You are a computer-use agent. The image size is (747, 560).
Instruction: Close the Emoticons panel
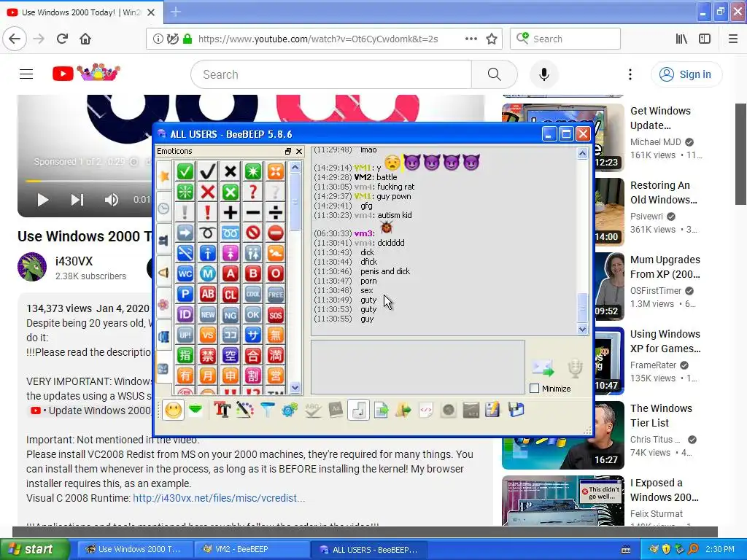coord(298,151)
